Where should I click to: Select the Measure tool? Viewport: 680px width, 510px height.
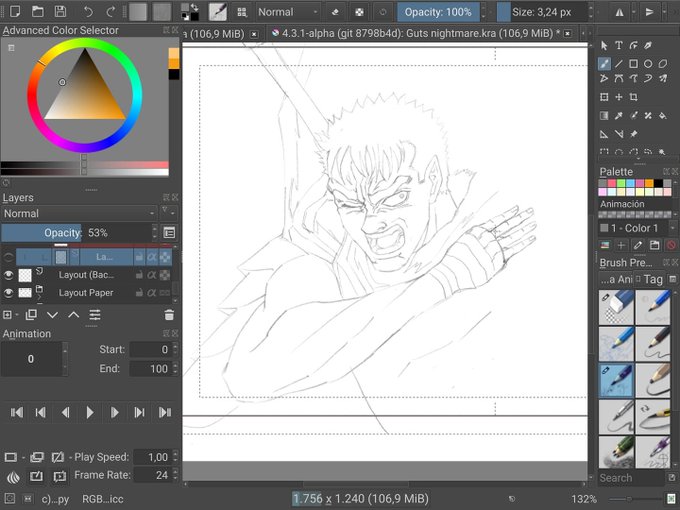click(x=619, y=134)
